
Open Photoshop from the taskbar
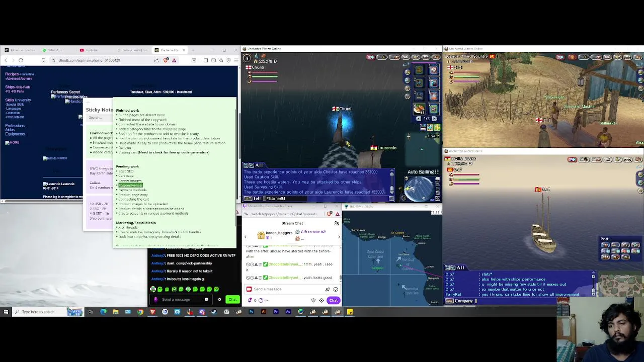point(251,312)
